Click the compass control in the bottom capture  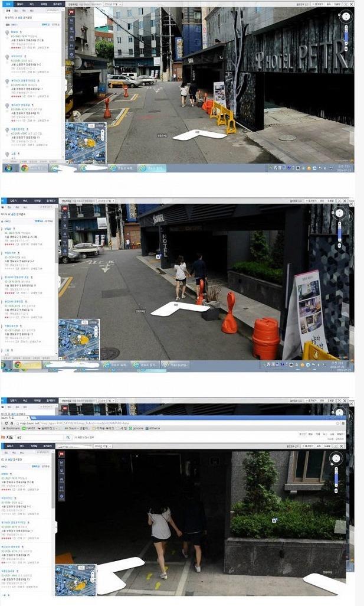336,459
